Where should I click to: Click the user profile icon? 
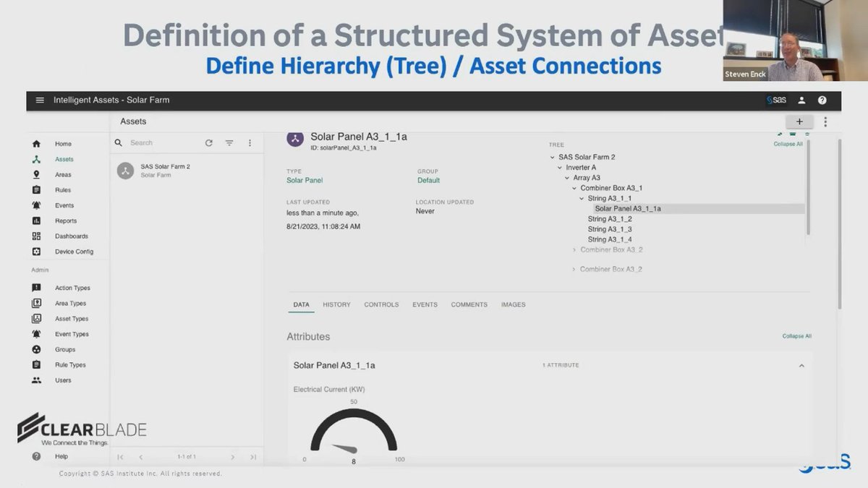(x=801, y=100)
